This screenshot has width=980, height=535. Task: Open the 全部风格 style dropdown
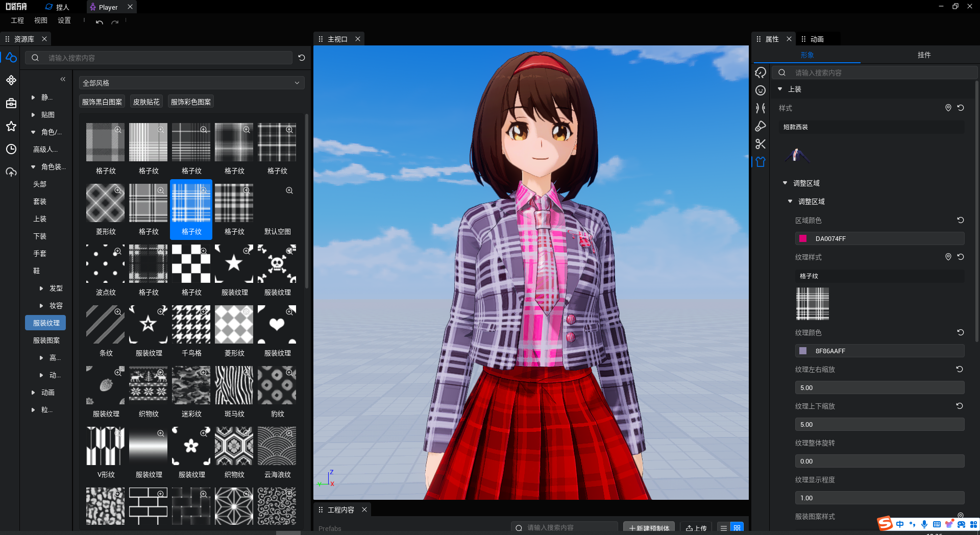(x=192, y=83)
